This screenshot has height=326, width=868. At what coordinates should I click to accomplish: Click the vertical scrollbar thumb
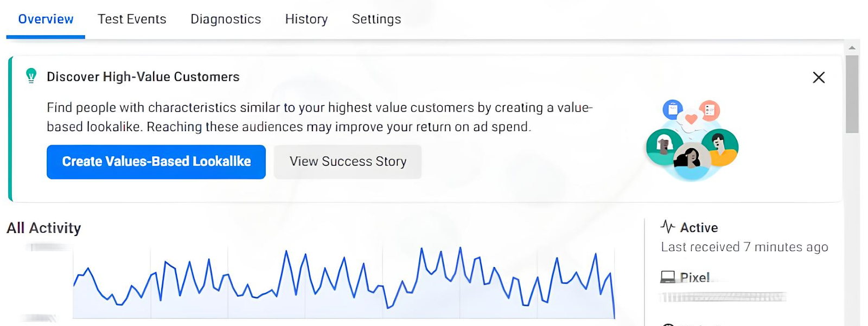tap(852, 94)
